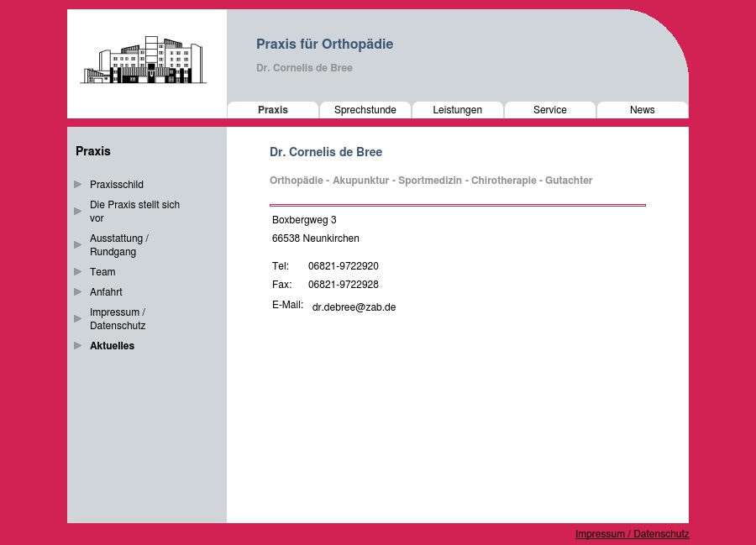The width and height of the screenshot is (756, 545).
Task: Select Anfahrt in the sidebar
Action: pos(106,291)
